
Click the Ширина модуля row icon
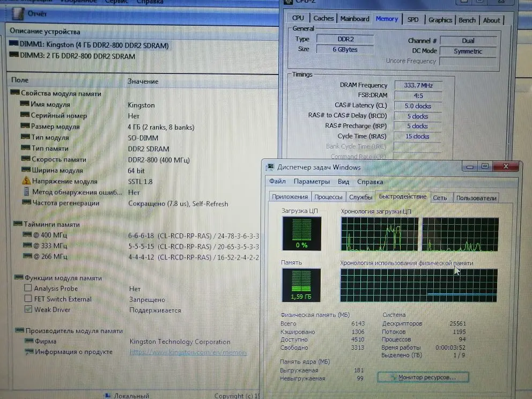[x=26, y=169]
